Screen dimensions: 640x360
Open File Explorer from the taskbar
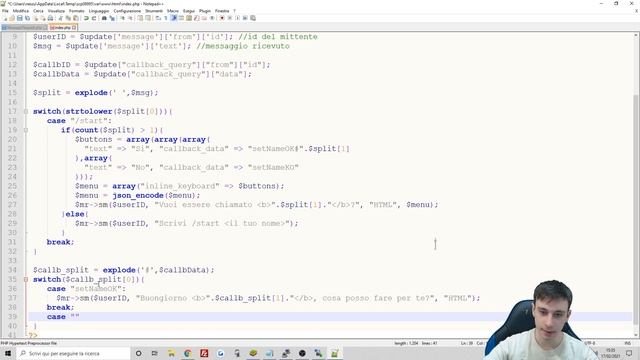click(171, 353)
